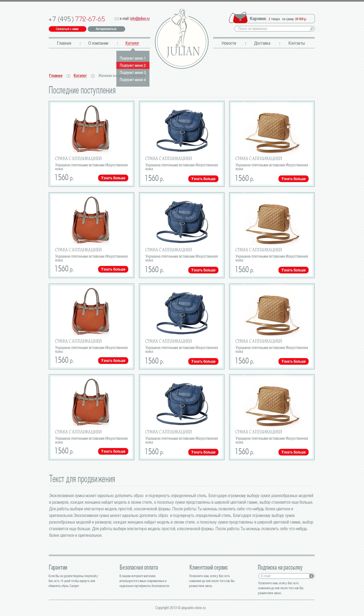The image size is (364, 616).
Task: Select Подпункт меню 2 in dropdown
Action: 133,65
